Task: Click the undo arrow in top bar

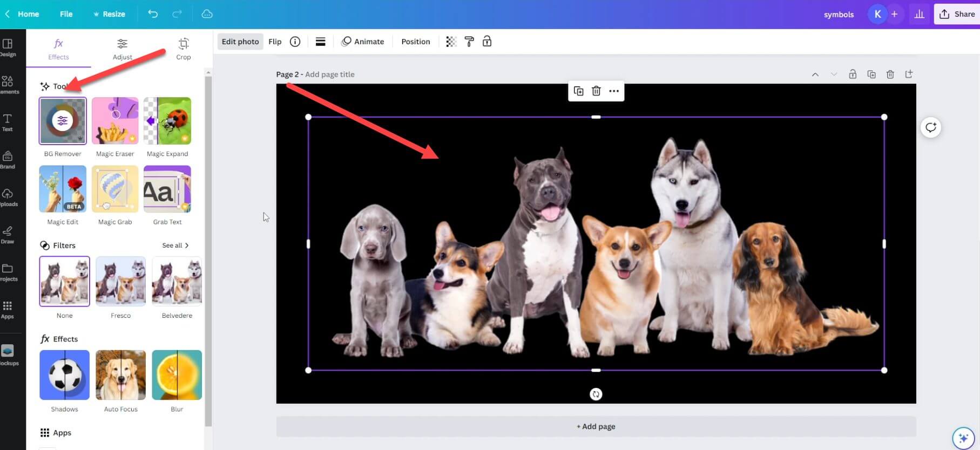Action: point(153,14)
